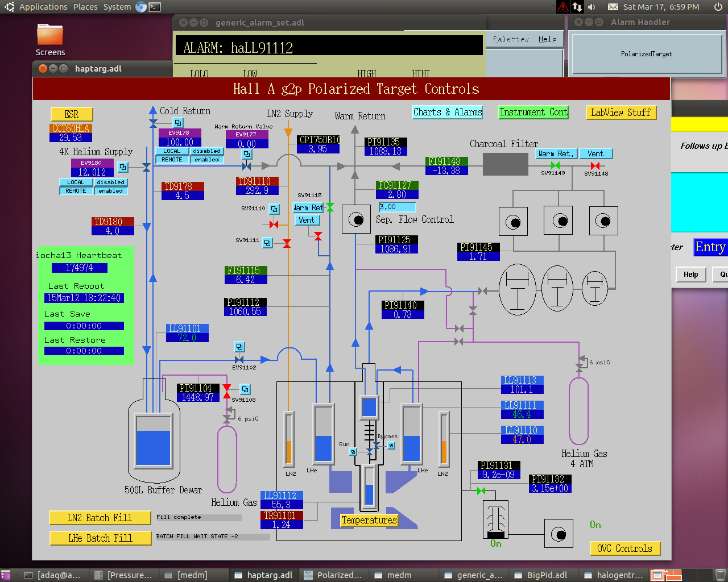728x582 pixels.
Task: Open the System menu
Action: [117, 7]
